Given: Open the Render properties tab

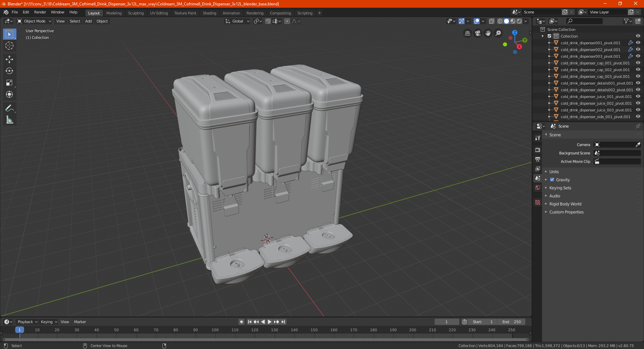Looking at the screenshot, I should 538,150.
